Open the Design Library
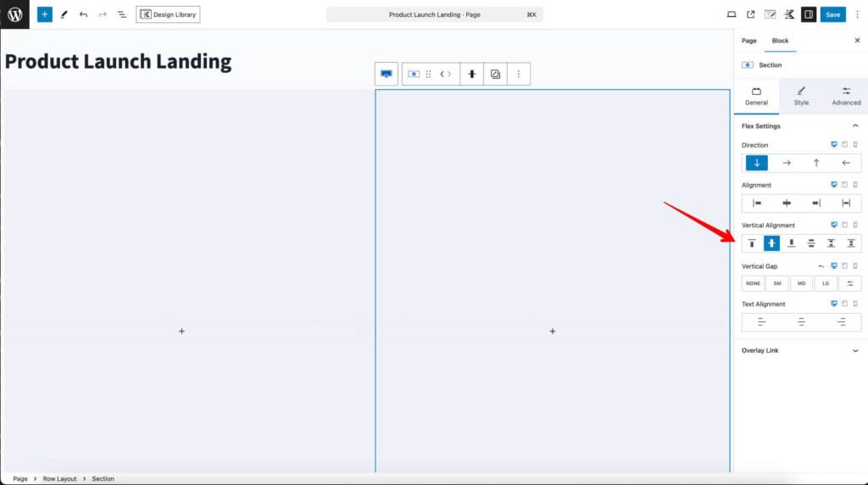The height and width of the screenshot is (485, 868). point(168,14)
